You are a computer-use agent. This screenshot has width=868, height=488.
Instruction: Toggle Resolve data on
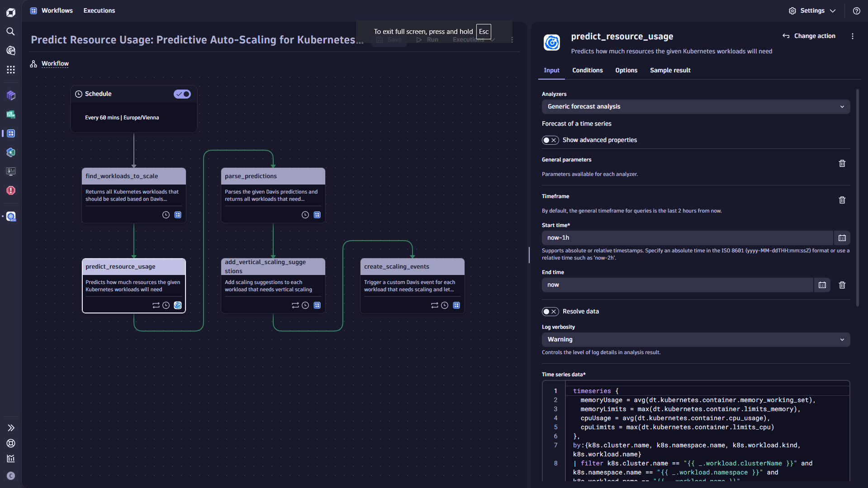tap(550, 311)
